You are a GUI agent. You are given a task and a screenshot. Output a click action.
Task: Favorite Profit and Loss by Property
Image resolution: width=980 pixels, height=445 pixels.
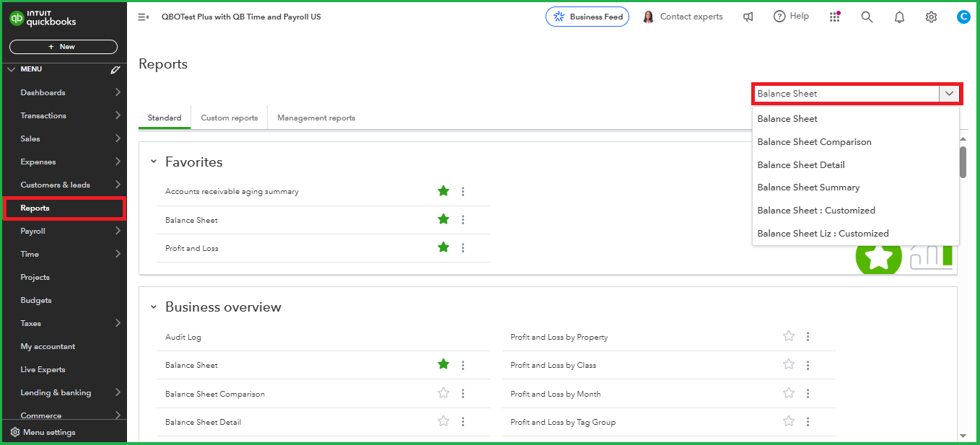(x=789, y=336)
